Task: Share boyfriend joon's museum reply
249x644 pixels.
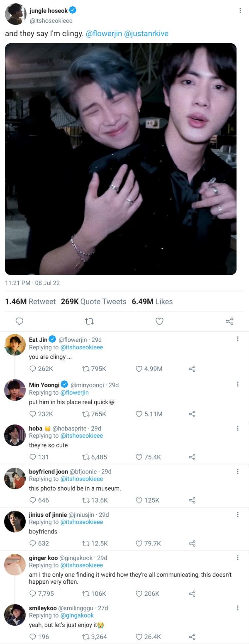Action: (192, 500)
